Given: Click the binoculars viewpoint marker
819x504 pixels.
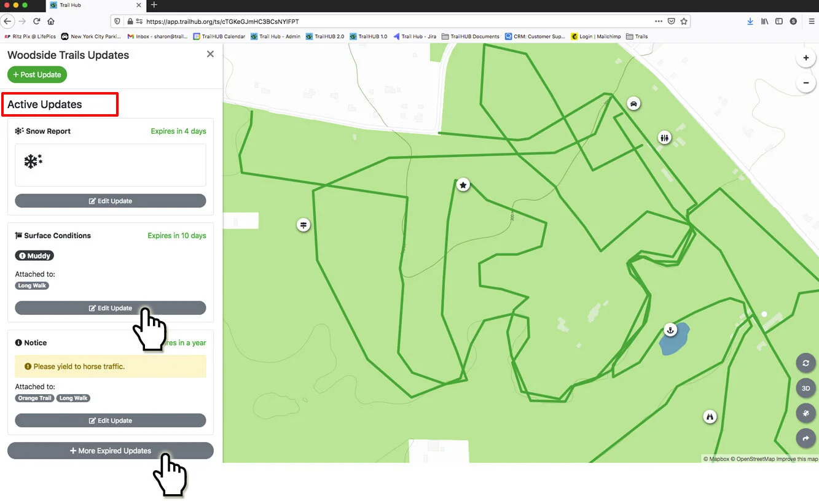Looking at the screenshot, I should click(x=710, y=417).
